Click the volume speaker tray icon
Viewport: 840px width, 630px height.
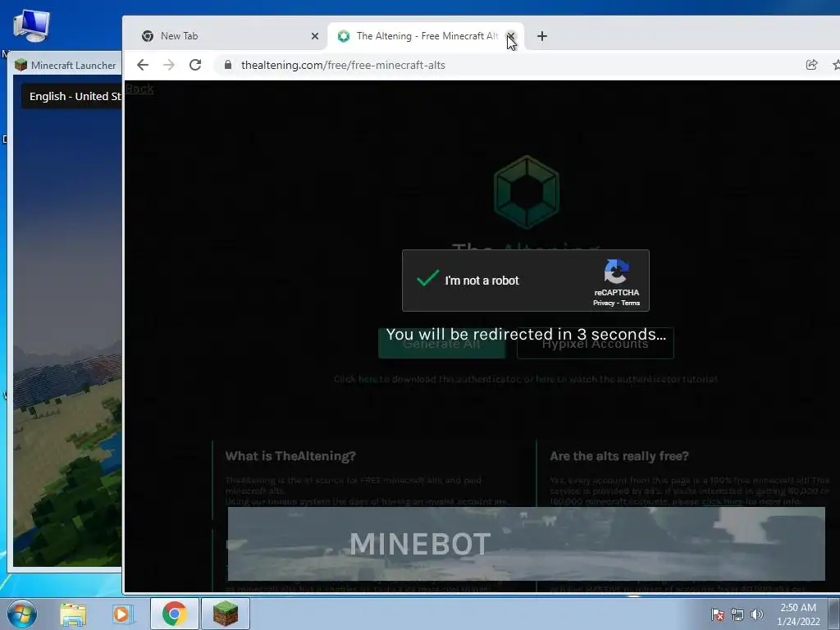[x=756, y=614]
